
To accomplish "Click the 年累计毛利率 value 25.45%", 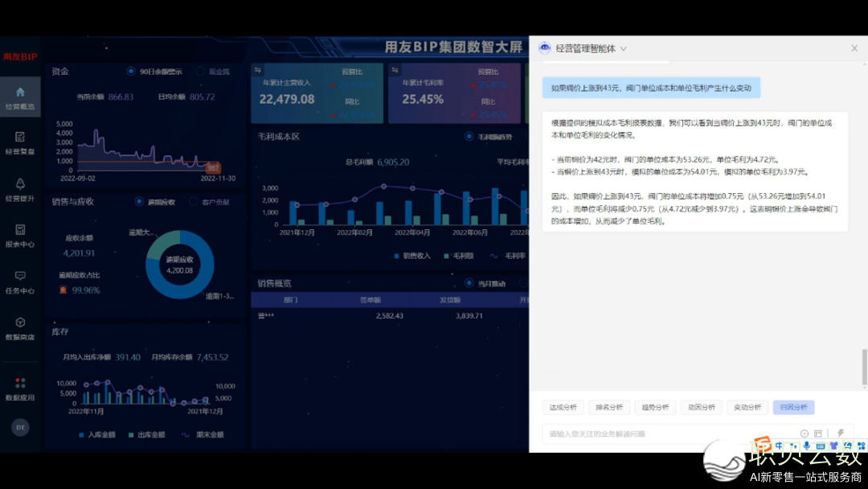I will [423, 99].
